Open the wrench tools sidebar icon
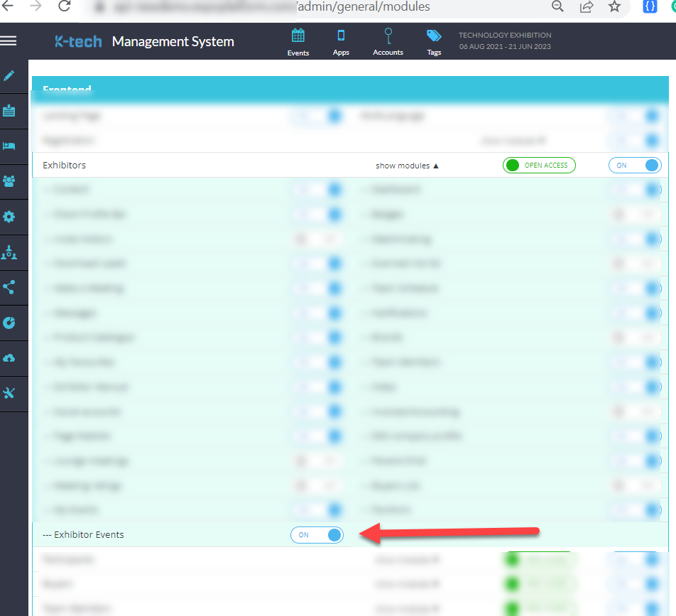This screenshot has width=676, height=616. [9, 393]
